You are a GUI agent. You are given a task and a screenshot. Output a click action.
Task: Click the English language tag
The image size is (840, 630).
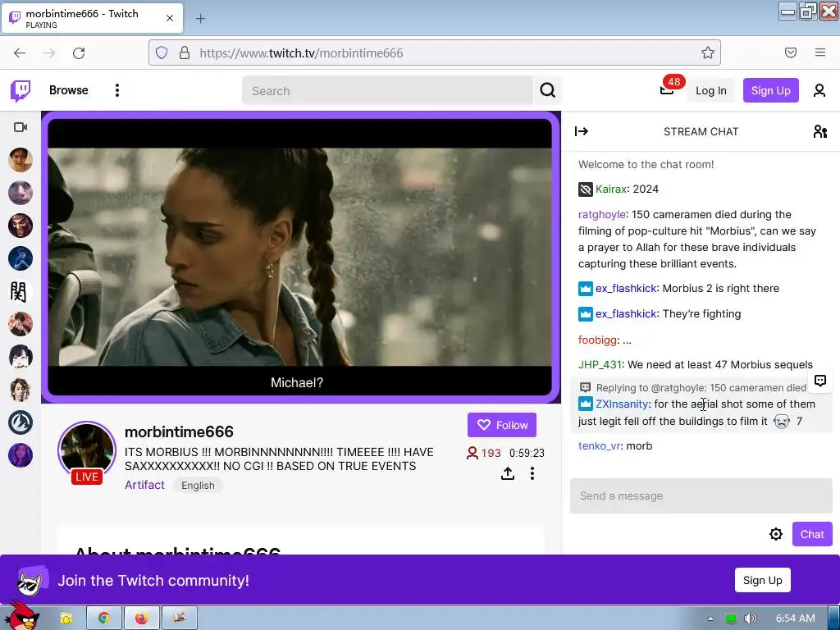click(198, 486)
